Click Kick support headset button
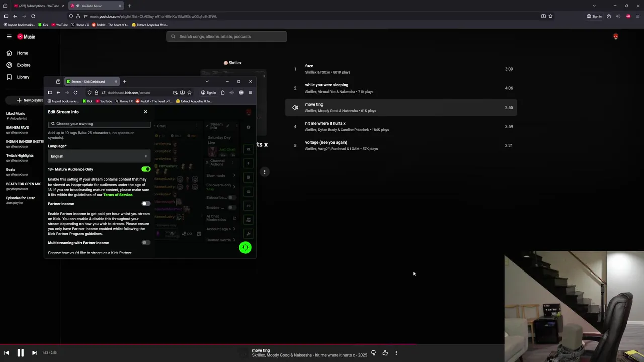 pyautogui.click(x=245, y=247)
